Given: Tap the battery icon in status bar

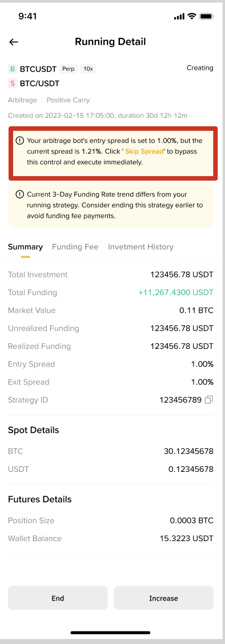Looking at the screenshot, I should tap(206, 17).
